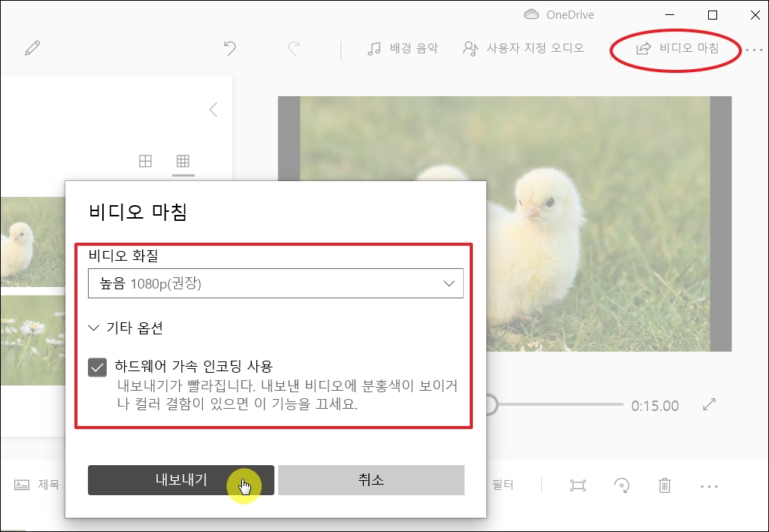Uncheck 하드웨어 가속 인코딩 사용 checkbox
Screen dimensions: 769x532
pos(97,367)
